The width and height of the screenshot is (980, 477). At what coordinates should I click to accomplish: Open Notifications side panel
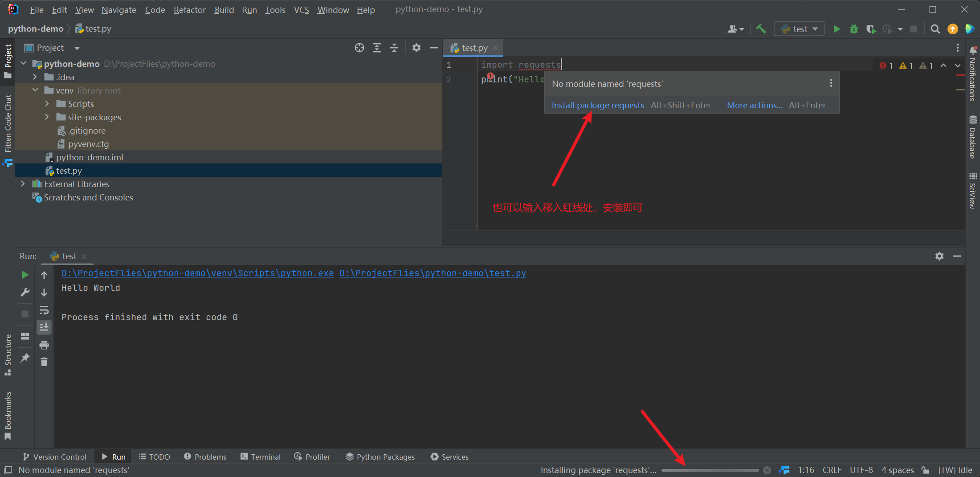point(973,73)
